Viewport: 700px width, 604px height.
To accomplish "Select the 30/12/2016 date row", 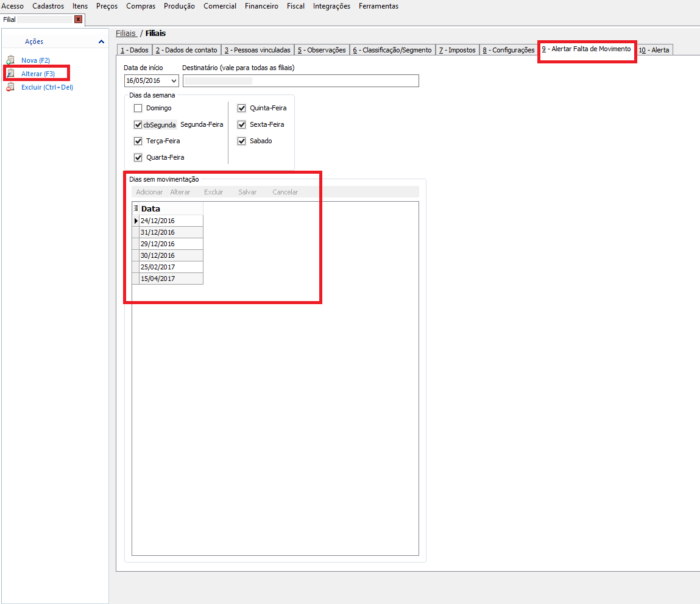I will (171, 255).
